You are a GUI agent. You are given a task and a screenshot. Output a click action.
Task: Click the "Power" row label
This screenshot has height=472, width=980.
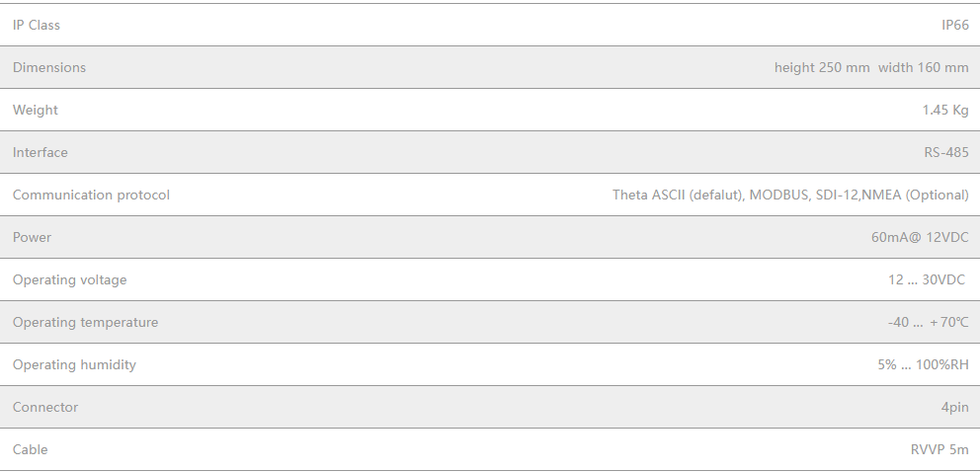[x=32, y=237]
